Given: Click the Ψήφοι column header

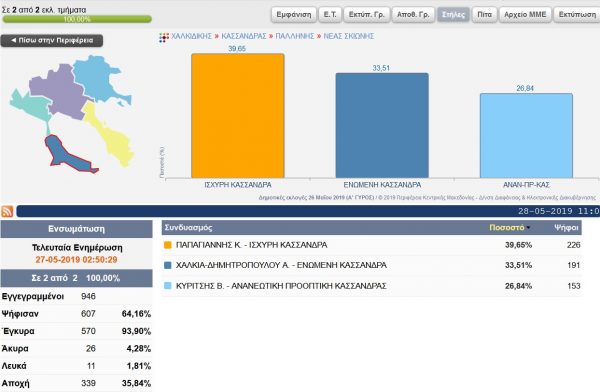Looking at the screenshot, I should 566,228.
